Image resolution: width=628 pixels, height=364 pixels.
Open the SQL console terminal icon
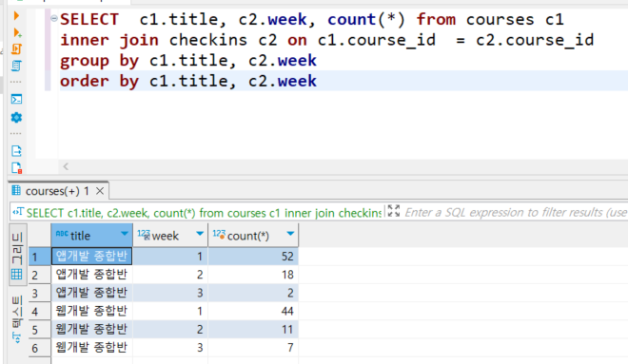click(x=16, y=99)
